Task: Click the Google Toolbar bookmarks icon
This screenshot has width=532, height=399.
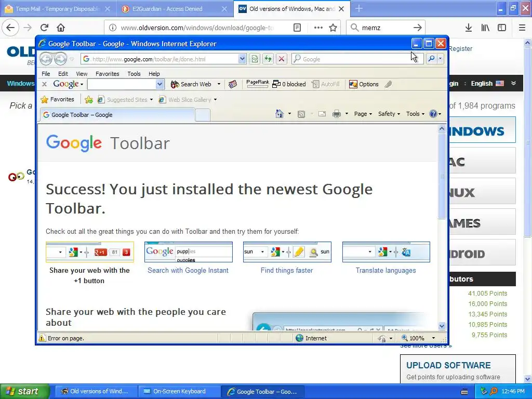Action: tap(232, 84)
